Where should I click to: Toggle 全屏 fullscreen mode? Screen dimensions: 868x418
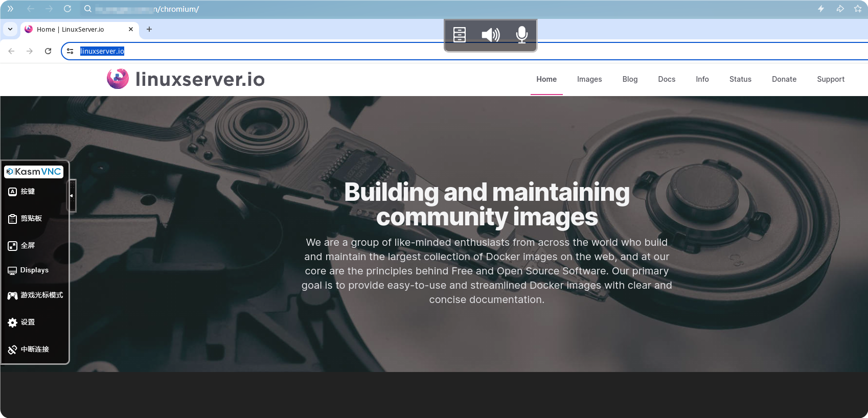[13, 246]
